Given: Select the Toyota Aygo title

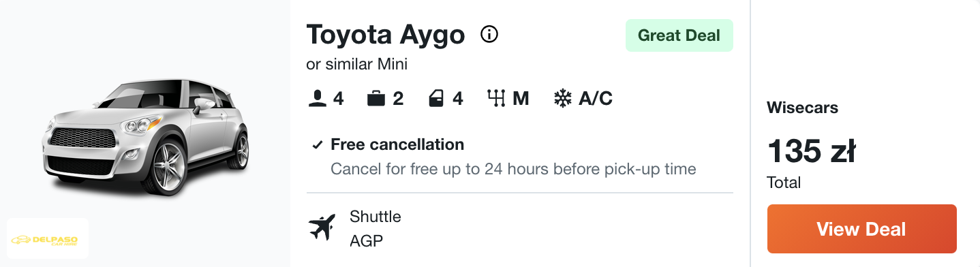Looking at the screenshot, I should 386,34.
